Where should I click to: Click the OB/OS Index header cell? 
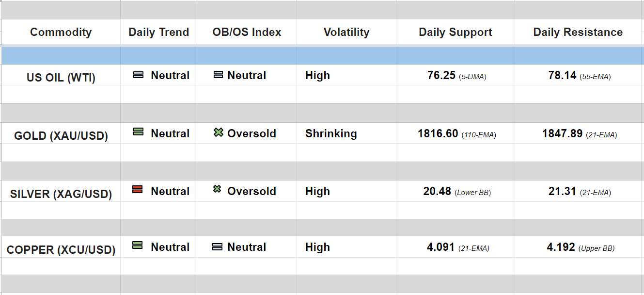[x=247, y=32]
